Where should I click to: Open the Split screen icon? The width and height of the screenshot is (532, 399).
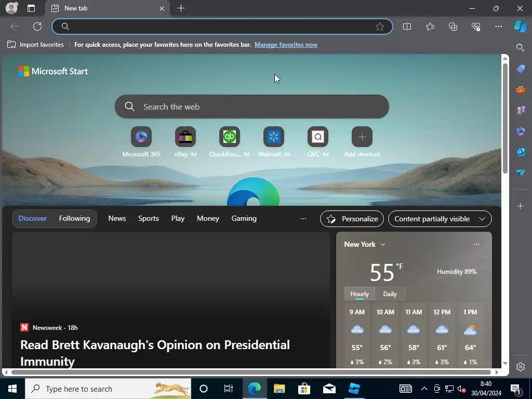point(407,26)
